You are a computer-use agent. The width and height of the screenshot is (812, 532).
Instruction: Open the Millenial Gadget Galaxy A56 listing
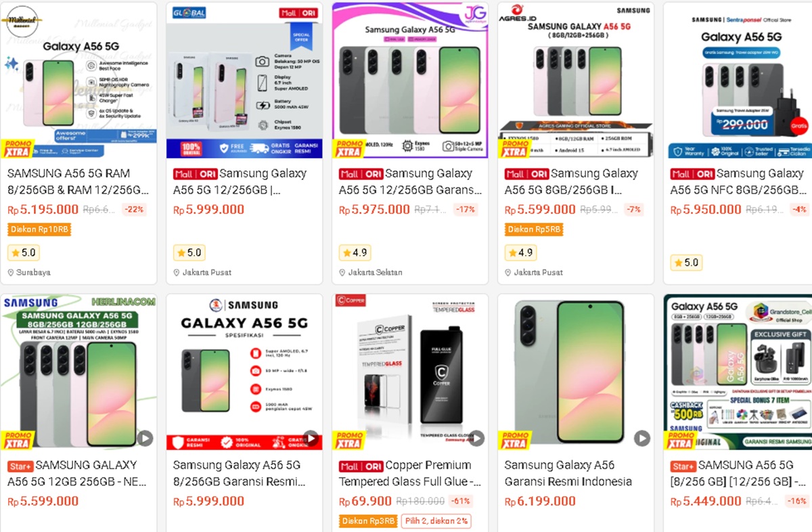click(x=79, y=78)
